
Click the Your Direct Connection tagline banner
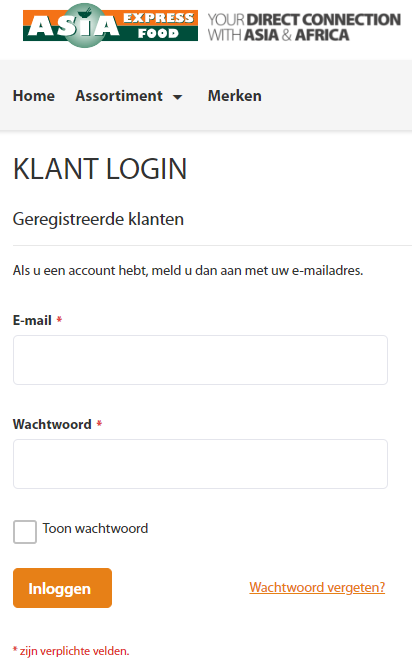tap(304, 27)
